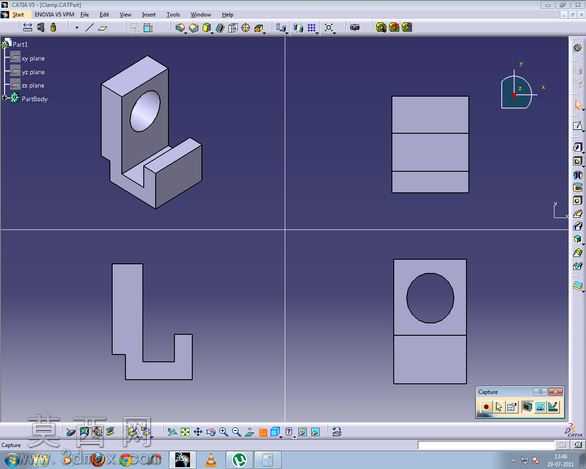This screenshot has width=586, height=469.
Task: Click the Sketcher icon in the right toolbar
Action: coord(577,125)
